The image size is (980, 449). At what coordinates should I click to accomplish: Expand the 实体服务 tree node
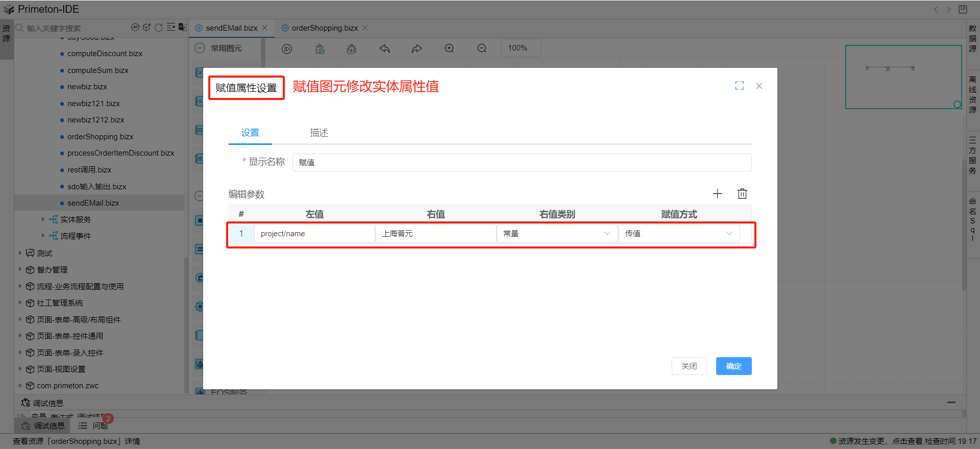pos(43,219)
